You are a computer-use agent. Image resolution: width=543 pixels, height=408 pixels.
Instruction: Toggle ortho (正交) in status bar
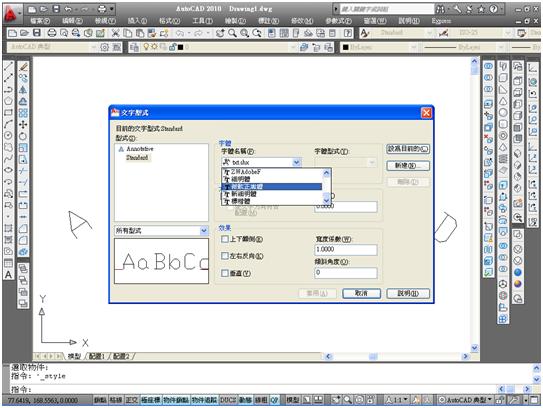pos(132,400)
